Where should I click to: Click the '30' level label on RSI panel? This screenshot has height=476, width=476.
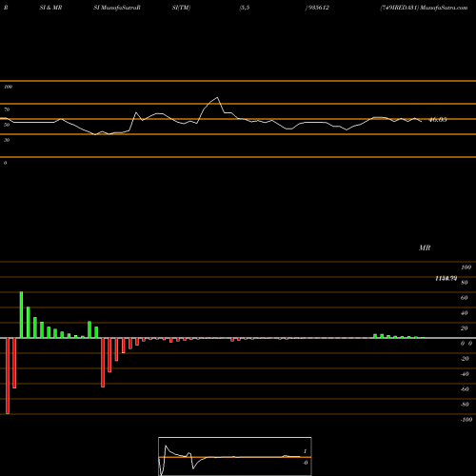pyautogui.click(x=7, y=140)
